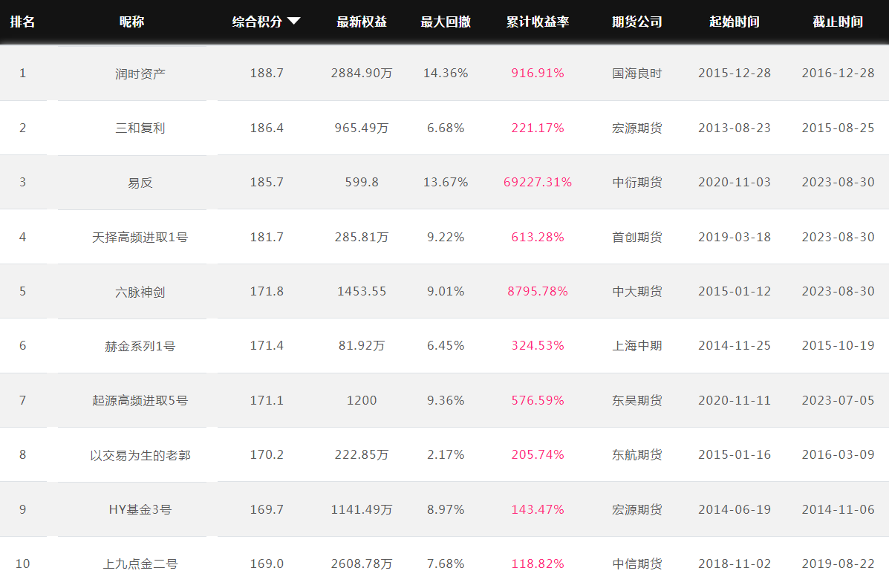This screenshot has height=588, width=889.
Task: Click end date 2016-12-28
Action: [838, 73]
